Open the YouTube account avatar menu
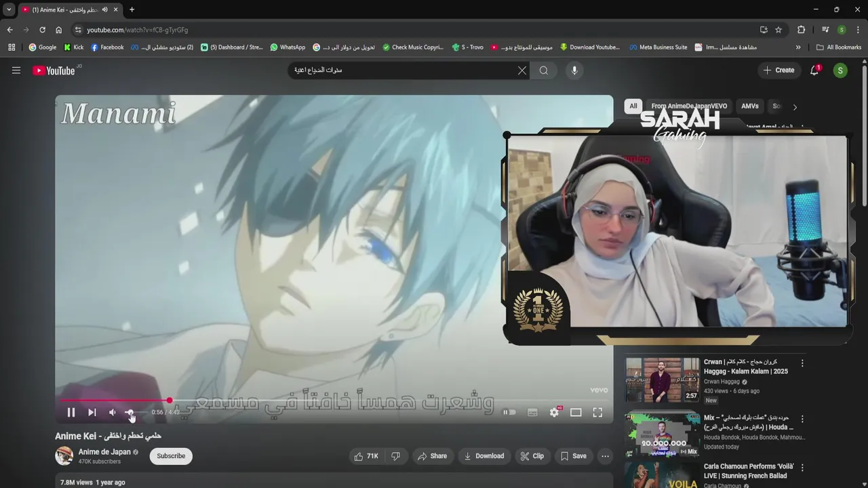This screenshot has width=868, height=488. (x=840, y=70)
